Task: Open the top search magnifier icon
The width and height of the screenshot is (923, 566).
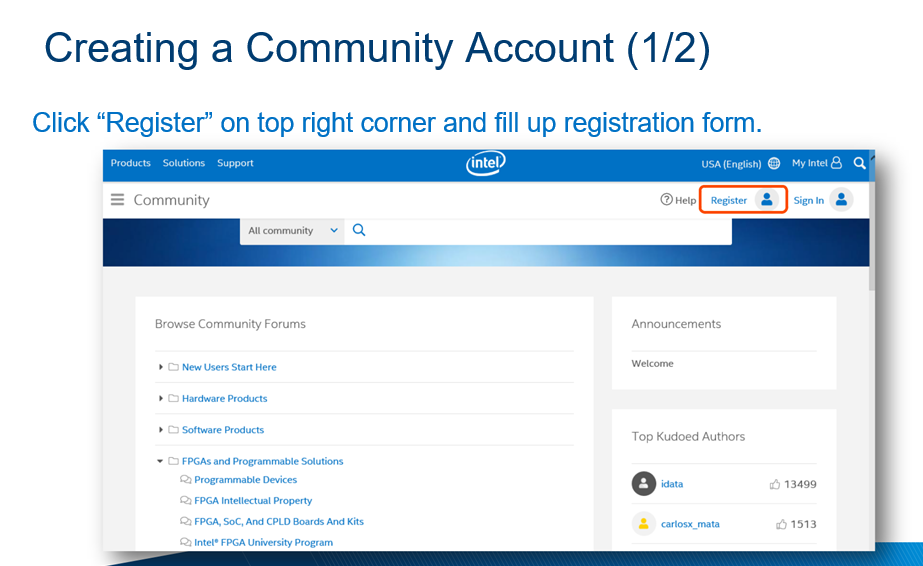Action: (x=859, y=163)
